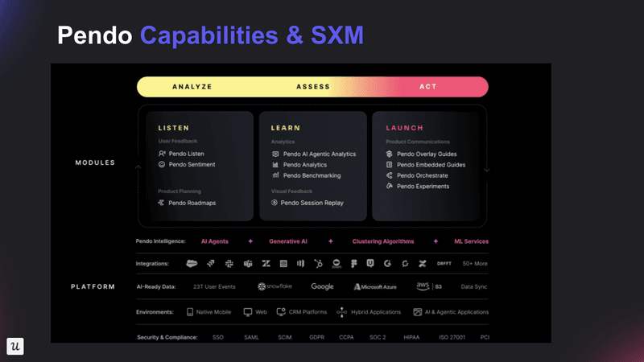The width and height of the screenshot is (644, 362).
Task: Click the HubSpot integration icon
Action: coord(318,264)
